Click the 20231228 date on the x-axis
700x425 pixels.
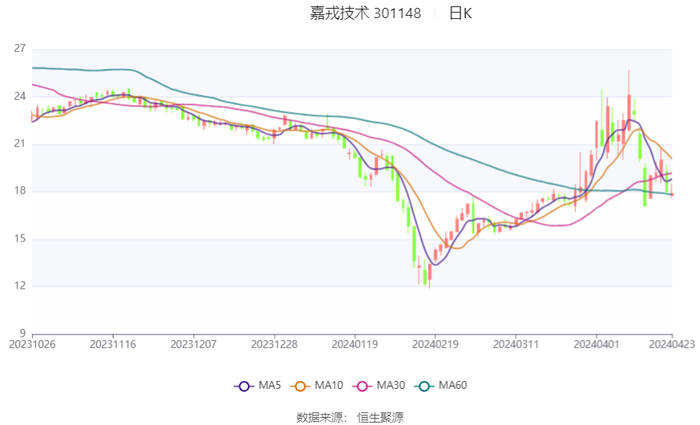[274, 343]
